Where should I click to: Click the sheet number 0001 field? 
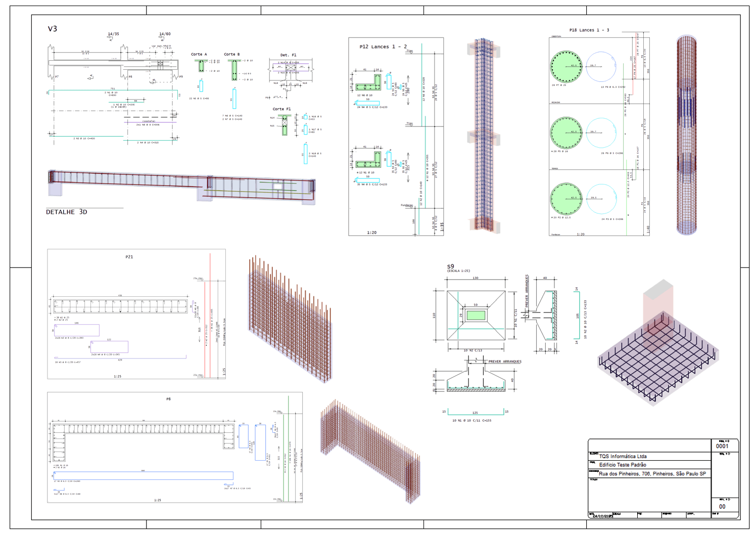tap(722, 446)
